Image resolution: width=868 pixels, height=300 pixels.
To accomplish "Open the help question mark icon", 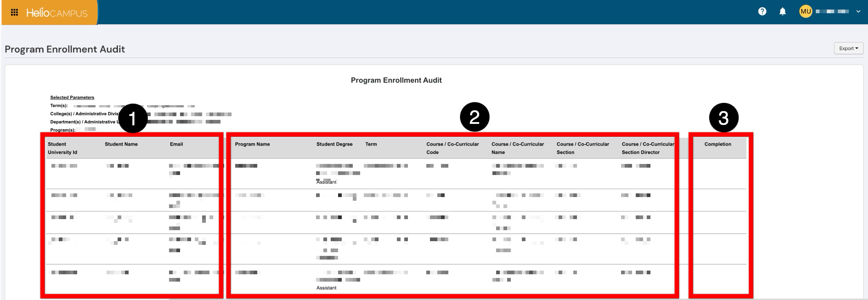I will [x=762, y=11].
